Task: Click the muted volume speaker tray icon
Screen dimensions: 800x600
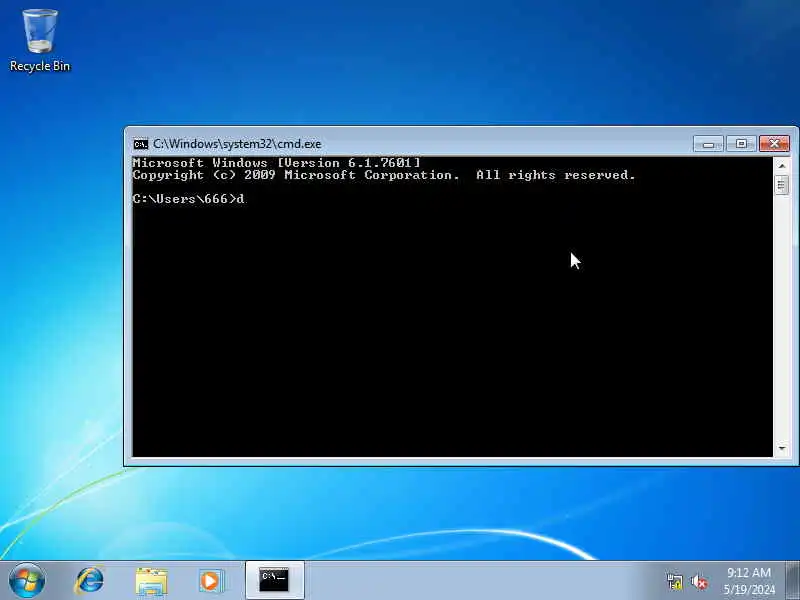Action: [699, 582]
